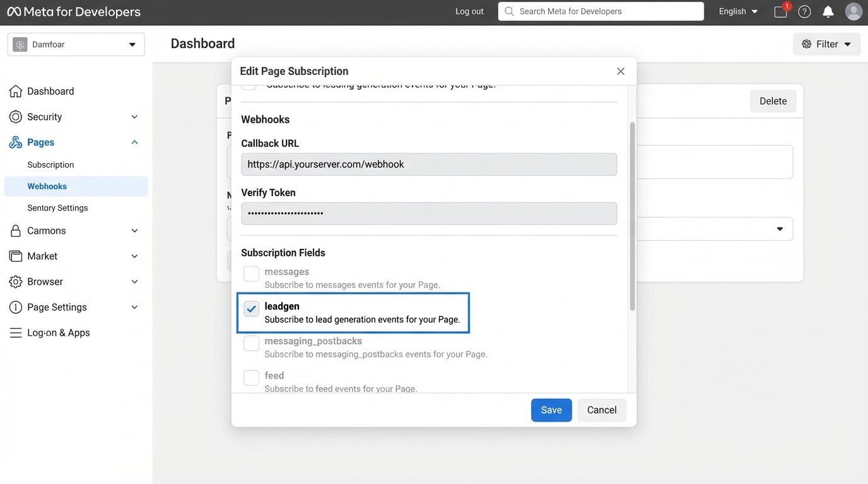Image resolution: width=868 pixels, height=484 pixels.
Task: Save the page subscription changes
Action: [x=551, y=410]
